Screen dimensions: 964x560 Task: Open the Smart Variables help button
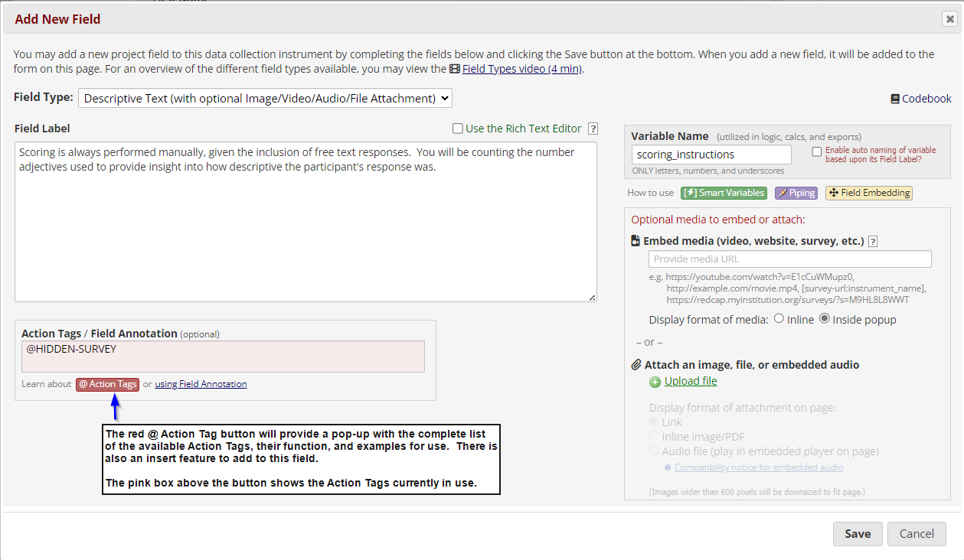coord(724,193)
